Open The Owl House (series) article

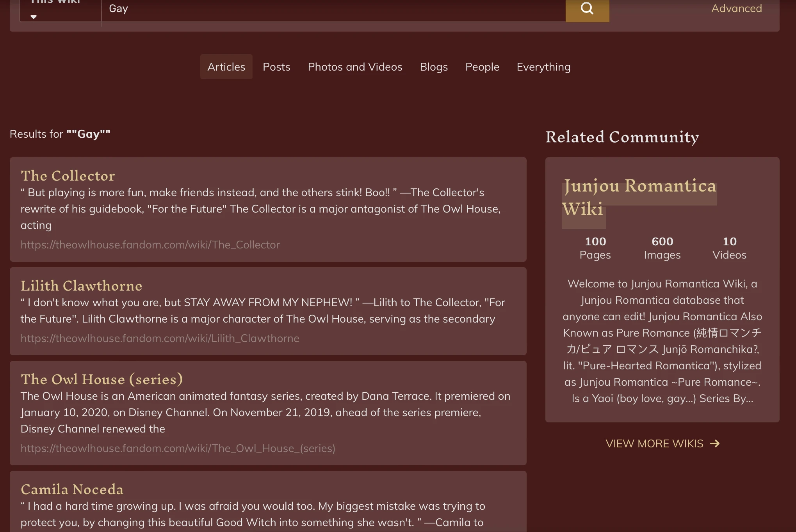coord(102,379)
